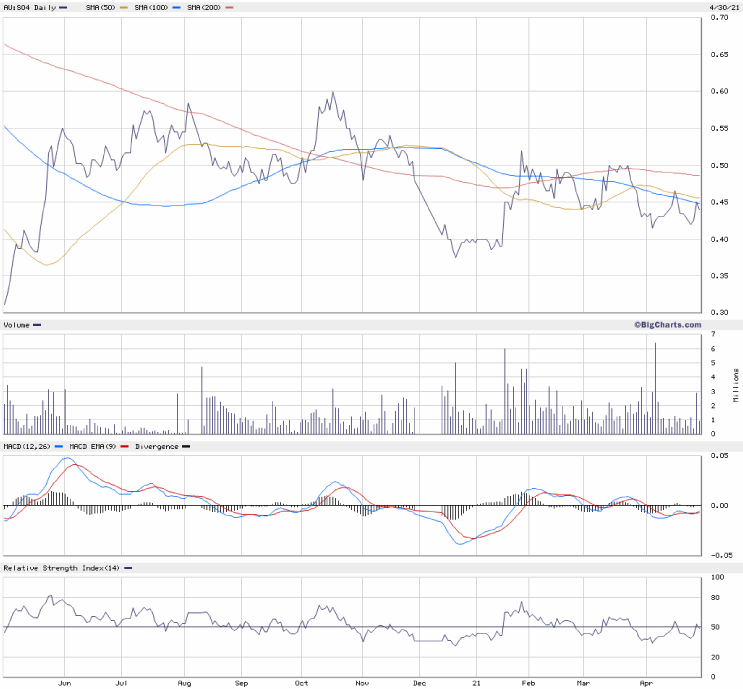Viewport: 743px width, 689px height.
Task: Select the SMA(200) legend label
Action: coord(202,7)
